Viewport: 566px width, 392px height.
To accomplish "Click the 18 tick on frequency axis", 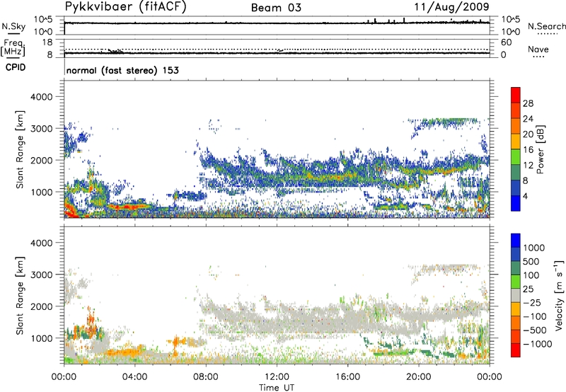I will coord(47,42).
